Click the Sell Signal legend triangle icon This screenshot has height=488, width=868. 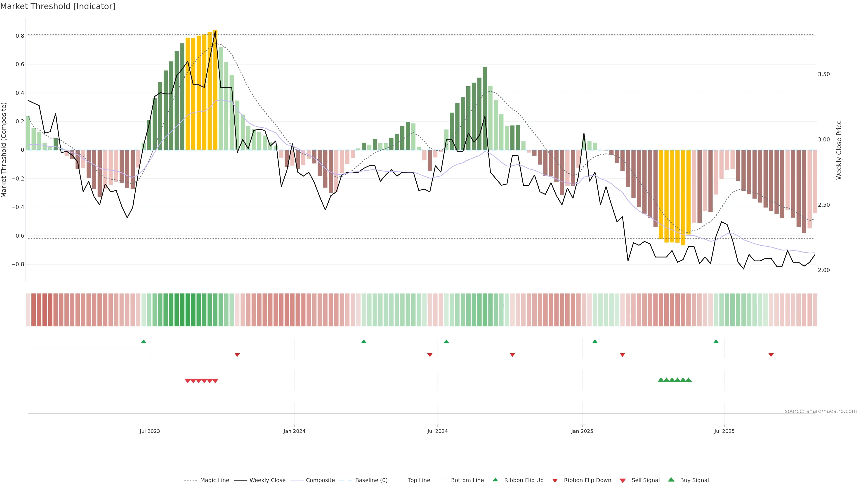(622, 480)
